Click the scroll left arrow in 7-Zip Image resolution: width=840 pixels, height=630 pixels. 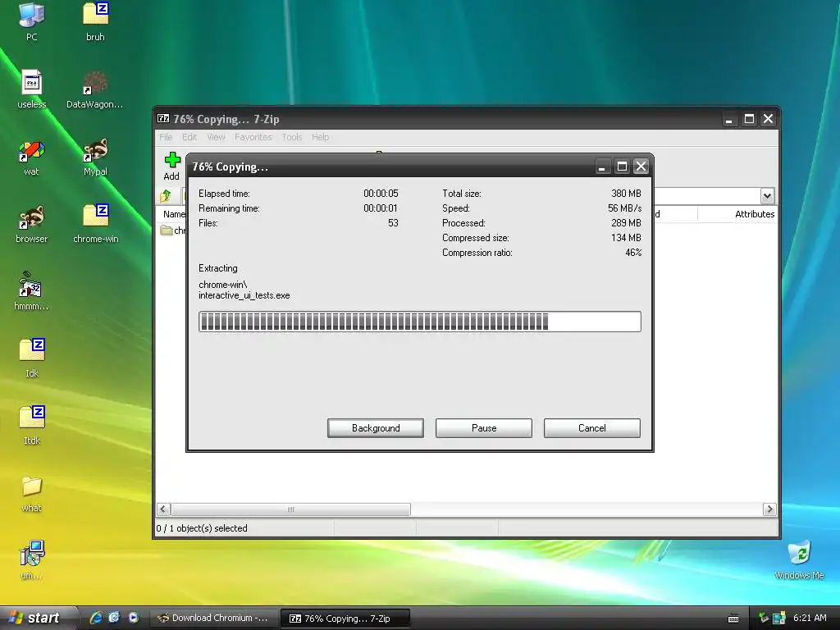pyautogui.click(x=164, y=509)
